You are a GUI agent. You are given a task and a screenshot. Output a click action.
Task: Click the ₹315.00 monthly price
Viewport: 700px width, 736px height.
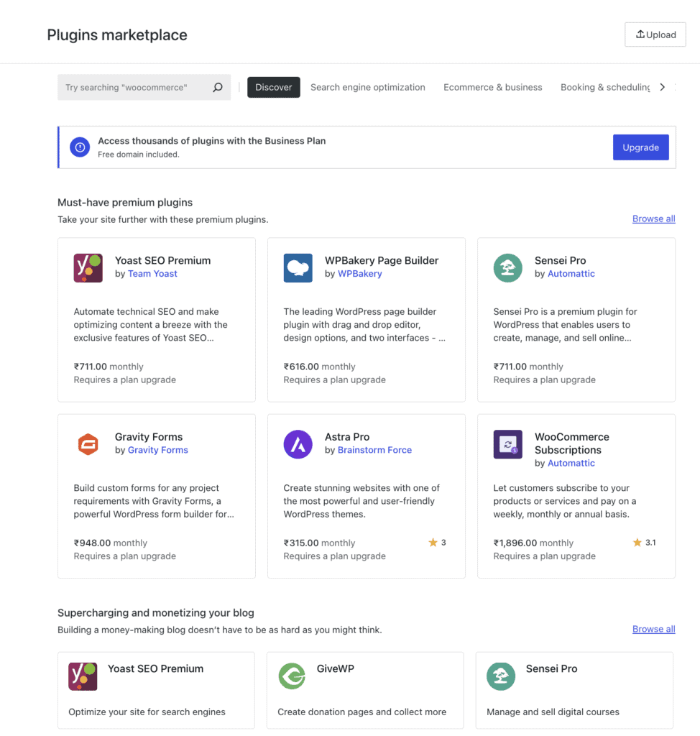(x=319, y=543)
